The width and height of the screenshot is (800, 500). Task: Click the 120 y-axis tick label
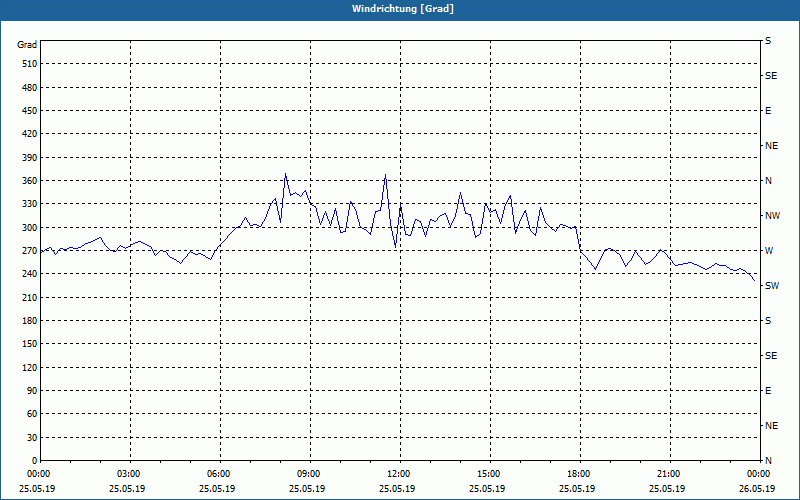tap(30, 367)
